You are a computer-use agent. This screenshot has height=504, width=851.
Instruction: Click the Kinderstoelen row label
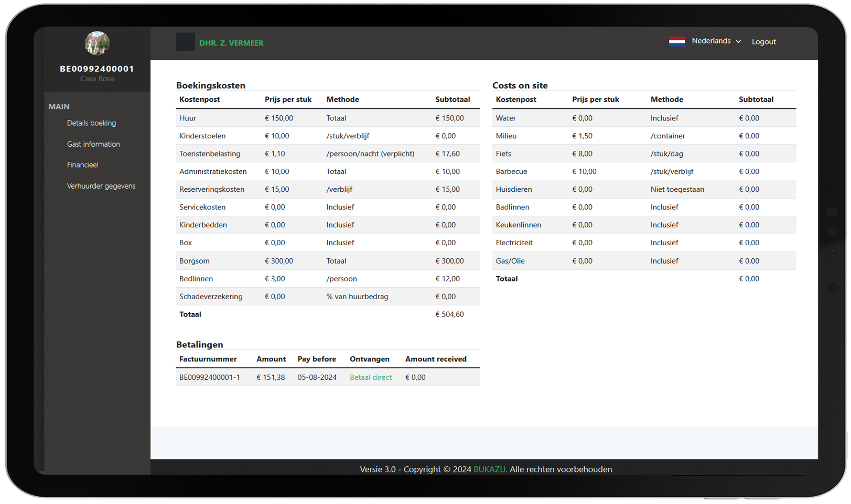202,136
